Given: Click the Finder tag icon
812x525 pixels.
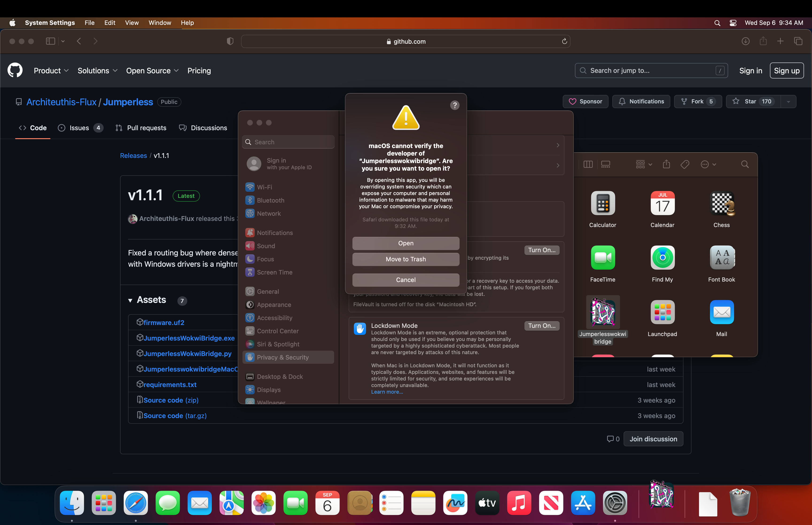Looking at the screenshot, I should click(685, 165).
